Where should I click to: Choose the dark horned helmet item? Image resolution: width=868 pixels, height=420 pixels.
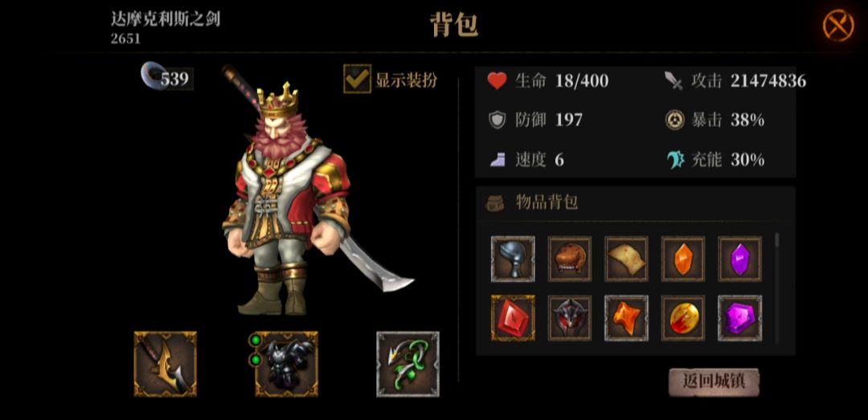tap(570, 318)
